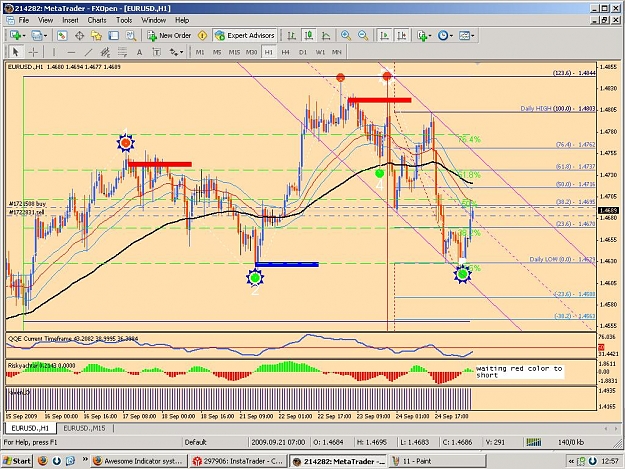Select the Crosshair tool

33,52
